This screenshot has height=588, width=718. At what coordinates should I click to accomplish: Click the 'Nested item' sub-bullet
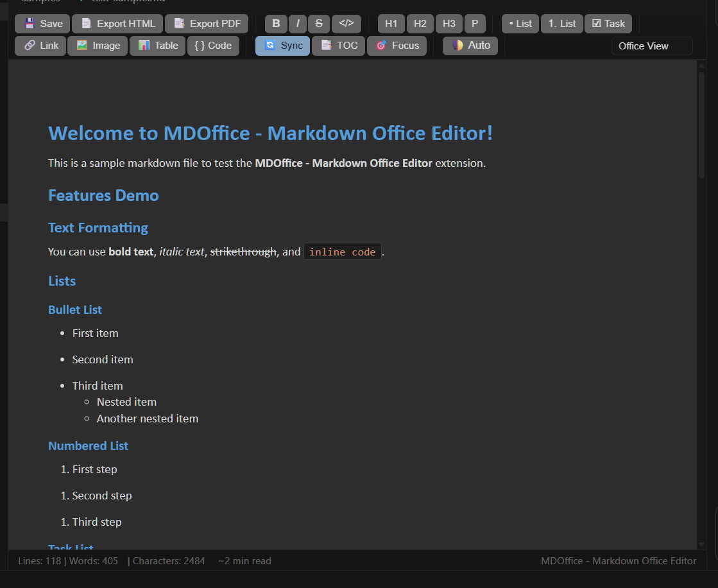click(126, 402)
